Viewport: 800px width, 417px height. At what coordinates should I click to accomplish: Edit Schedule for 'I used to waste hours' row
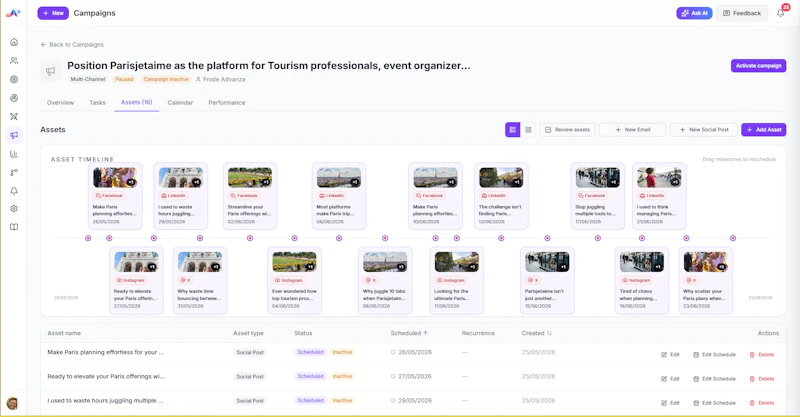tap(714, 403)
